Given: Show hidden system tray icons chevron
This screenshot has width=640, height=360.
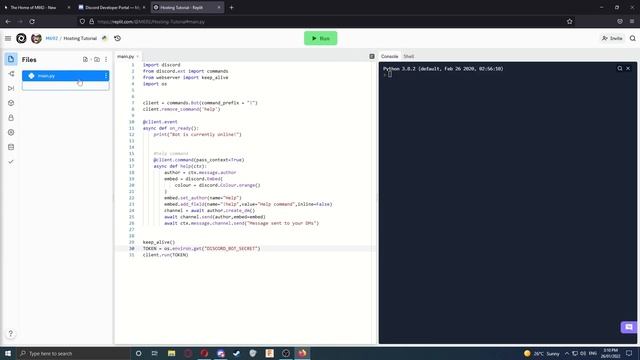Looking at the screenshot, I should tap(567, 353).
